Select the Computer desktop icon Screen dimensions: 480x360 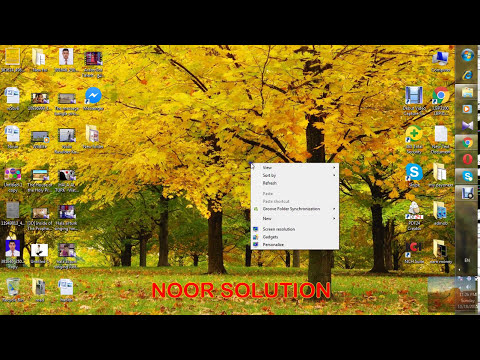441,61
